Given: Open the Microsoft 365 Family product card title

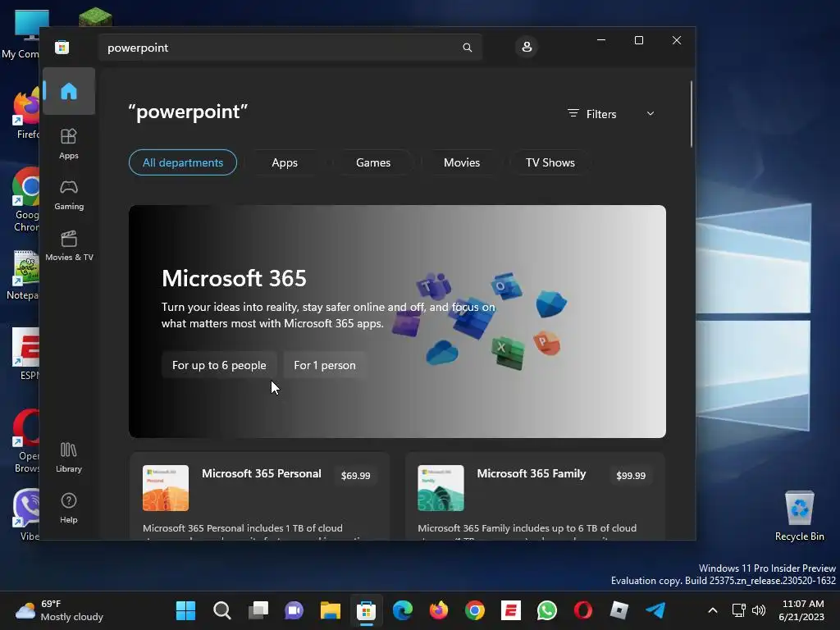Looking at the screenshot, I should click(x=532, y=473).
